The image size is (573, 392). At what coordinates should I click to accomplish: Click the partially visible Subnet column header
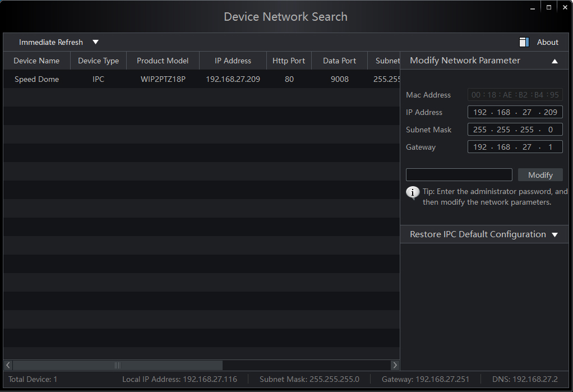(383, 61)
